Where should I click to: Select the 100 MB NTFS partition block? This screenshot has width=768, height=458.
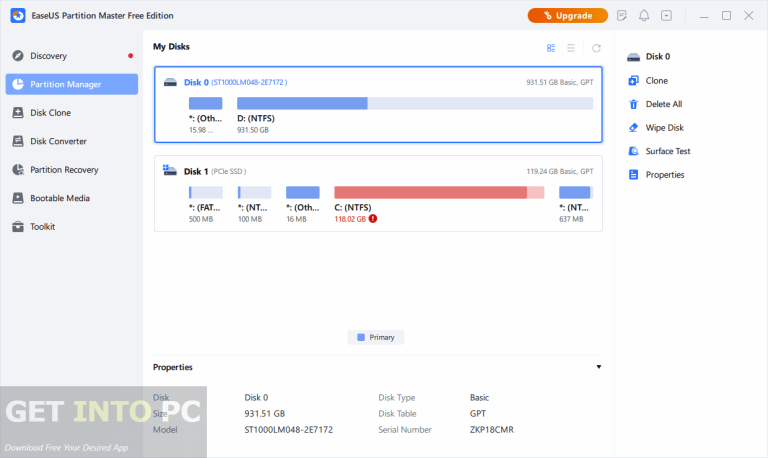254,193
